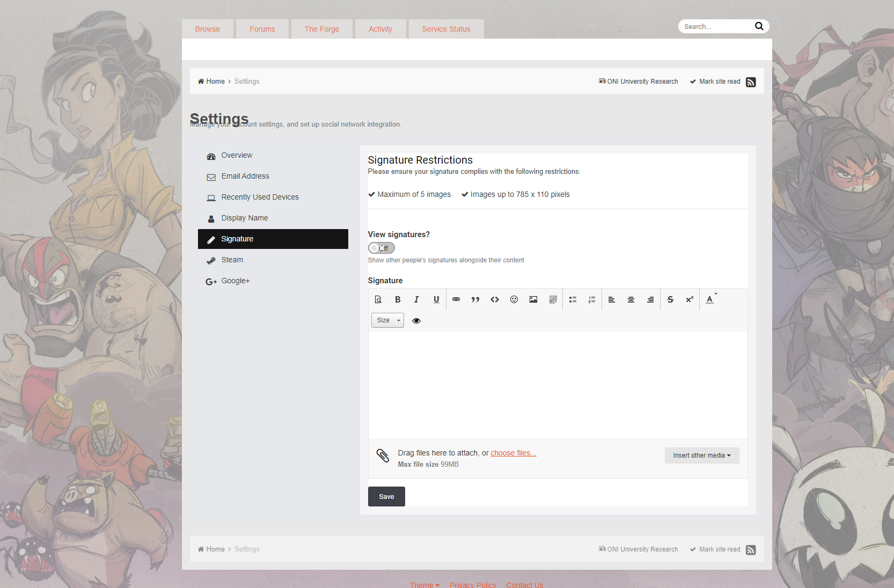Apply superscript formatting

pyautogui.click(x=690, y=299)
